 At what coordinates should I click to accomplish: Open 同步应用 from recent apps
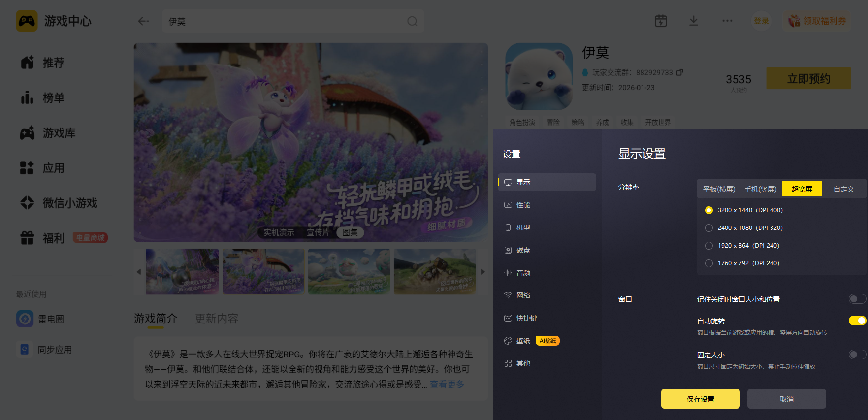[x=44, y=350]
